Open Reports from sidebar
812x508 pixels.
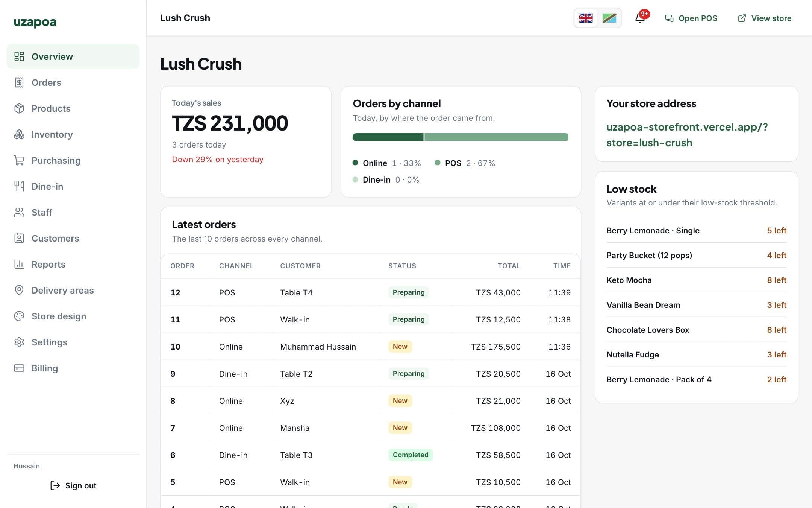[73, 264]
